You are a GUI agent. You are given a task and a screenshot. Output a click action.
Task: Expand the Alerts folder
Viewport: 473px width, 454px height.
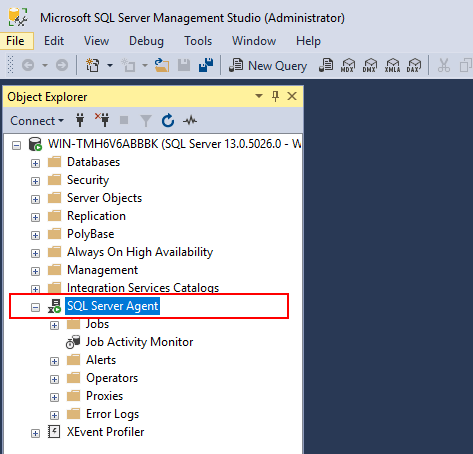(x=54, y=361)
